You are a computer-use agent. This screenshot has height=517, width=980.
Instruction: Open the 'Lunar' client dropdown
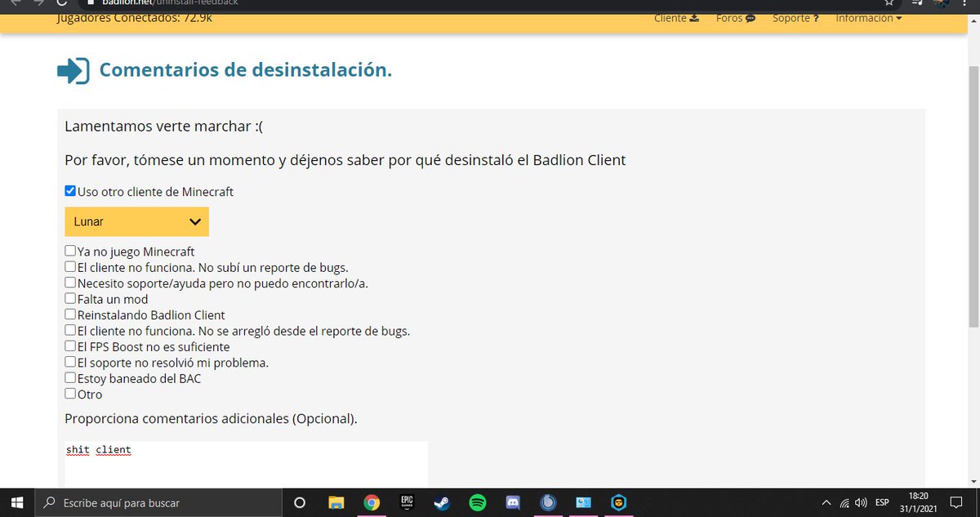136,221
